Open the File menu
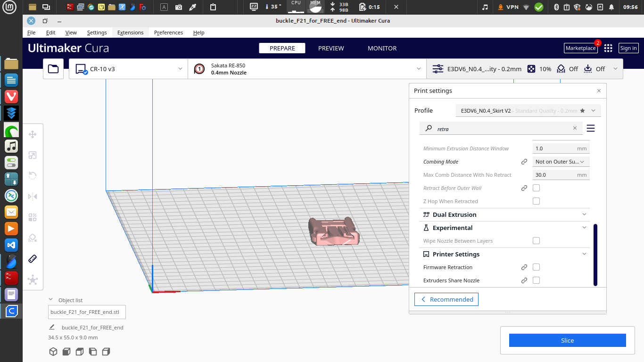 tap(31, 33)
